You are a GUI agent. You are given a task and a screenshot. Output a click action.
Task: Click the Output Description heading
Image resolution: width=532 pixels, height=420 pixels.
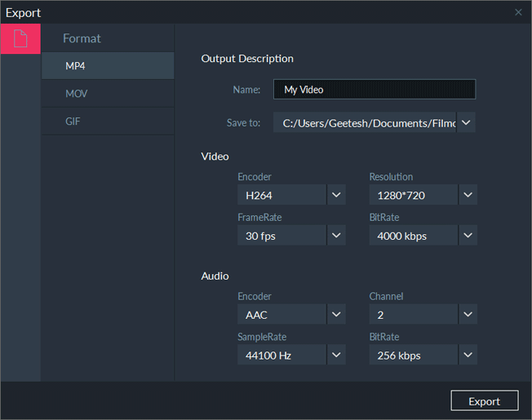[247, 59]
